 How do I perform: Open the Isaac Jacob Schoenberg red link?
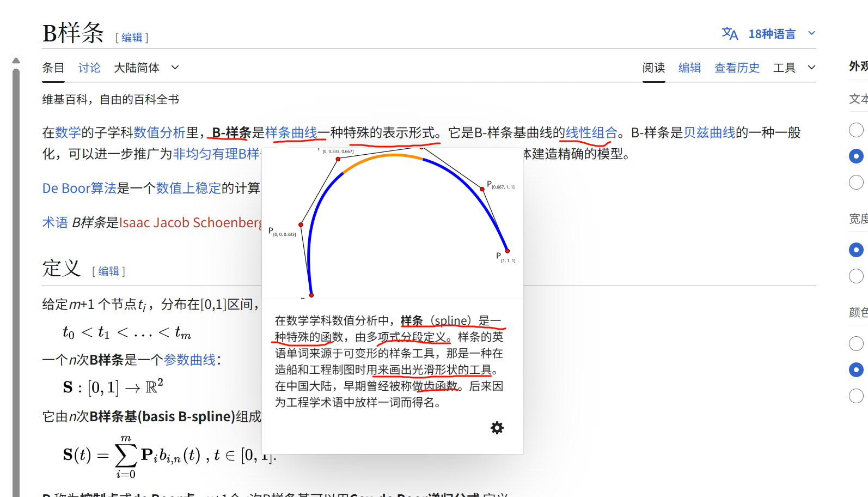coord(190,222)
